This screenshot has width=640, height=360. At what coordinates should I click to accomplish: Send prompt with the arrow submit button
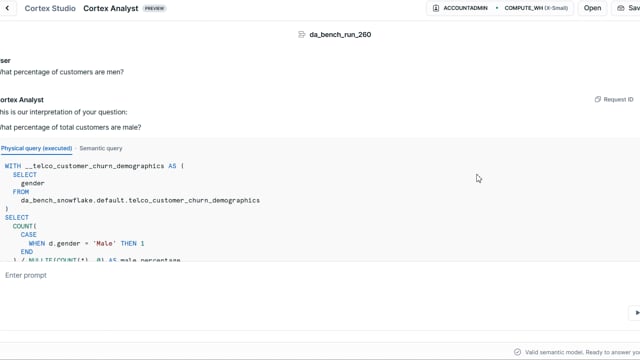[636, 313]
